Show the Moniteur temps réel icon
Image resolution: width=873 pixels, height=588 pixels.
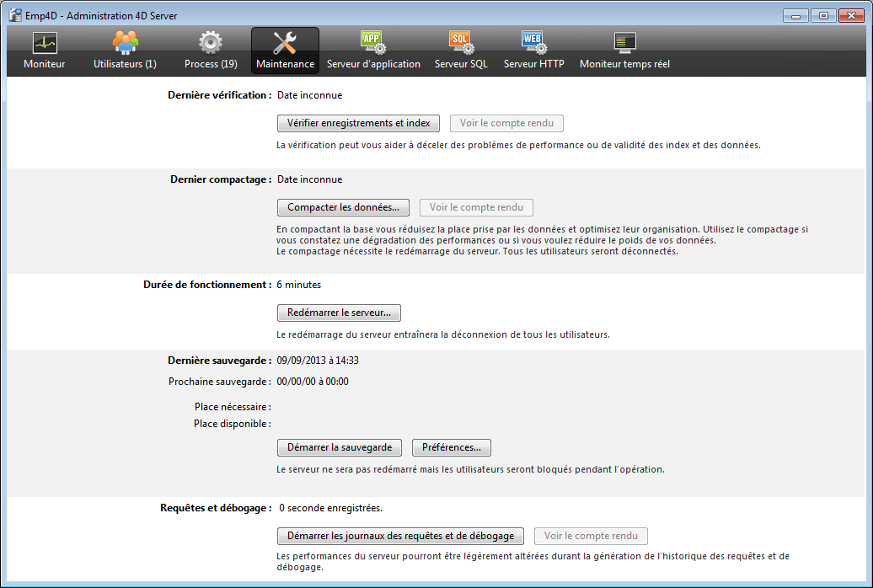[x=624, y=43]
